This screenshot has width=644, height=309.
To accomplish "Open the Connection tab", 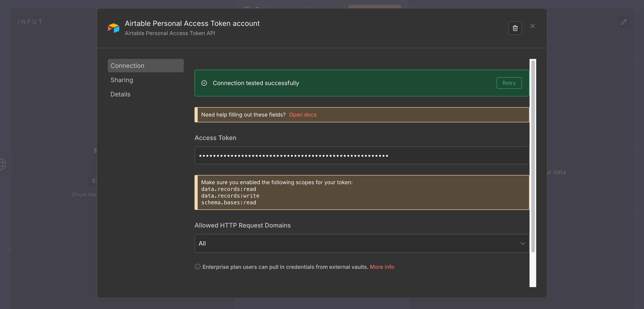I will [146, 66].
